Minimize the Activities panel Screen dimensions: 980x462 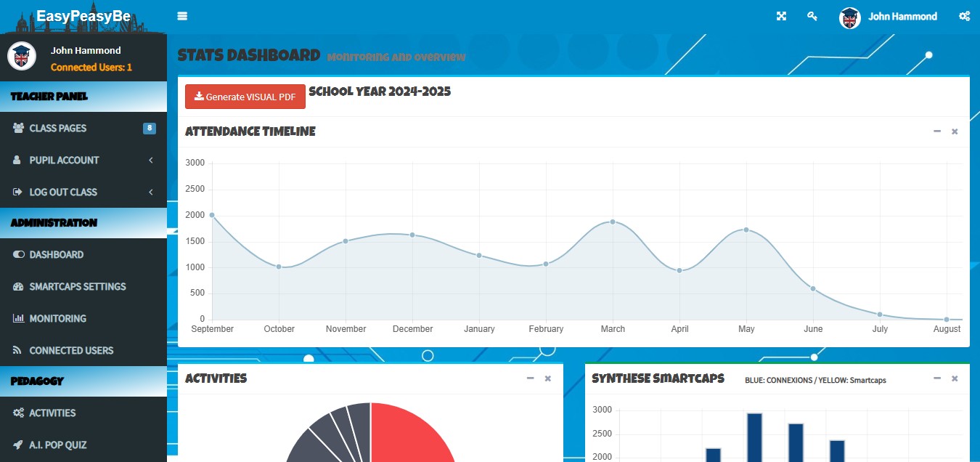tap(530, 378)
